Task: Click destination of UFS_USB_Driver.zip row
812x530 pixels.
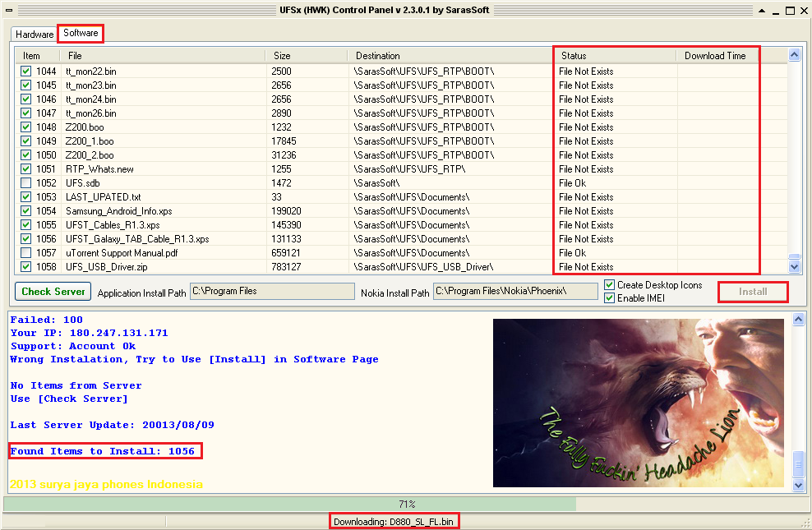Action: tap(423, 267)
